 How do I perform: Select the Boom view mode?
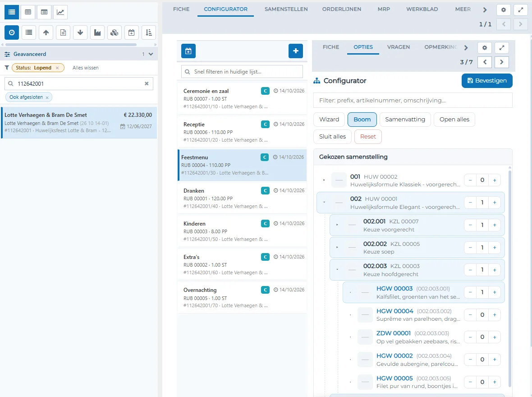click(x=362, y=120)
